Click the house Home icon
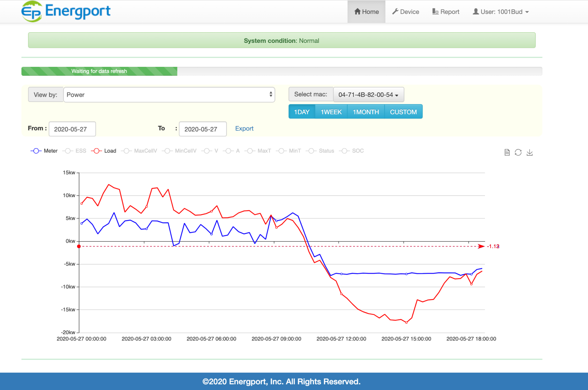The image size is (588, 390). point(357,12)
